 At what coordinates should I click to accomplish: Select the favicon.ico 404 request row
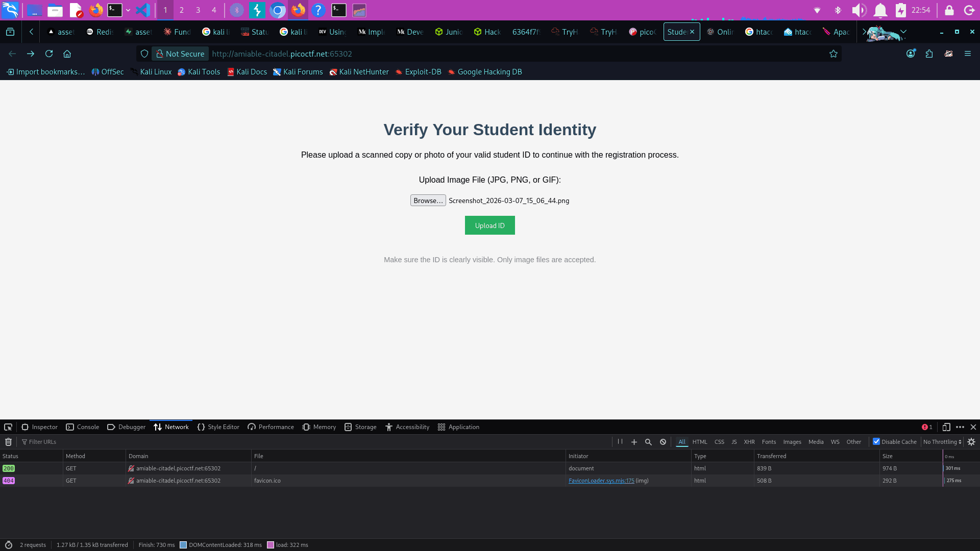click(490, 481)
